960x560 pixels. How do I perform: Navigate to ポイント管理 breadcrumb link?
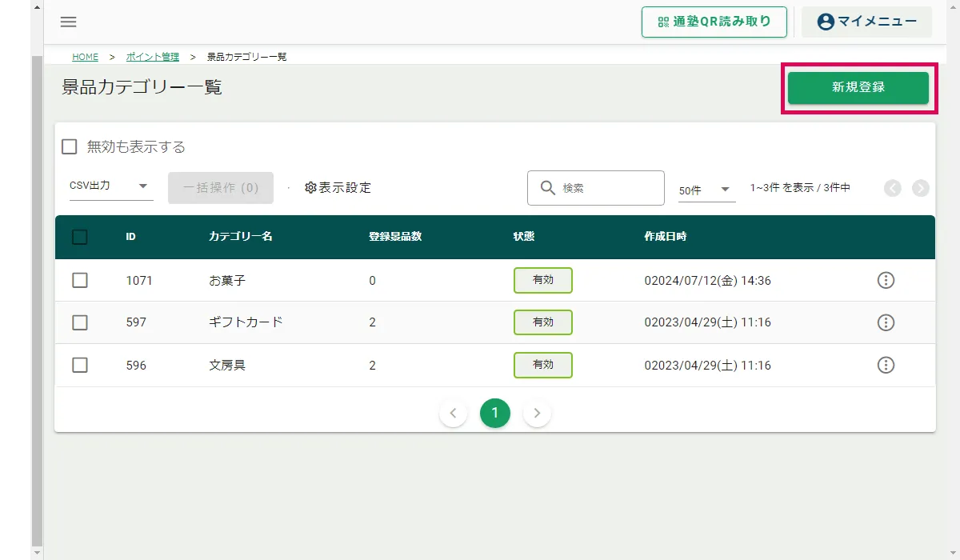tap(153, 57)
